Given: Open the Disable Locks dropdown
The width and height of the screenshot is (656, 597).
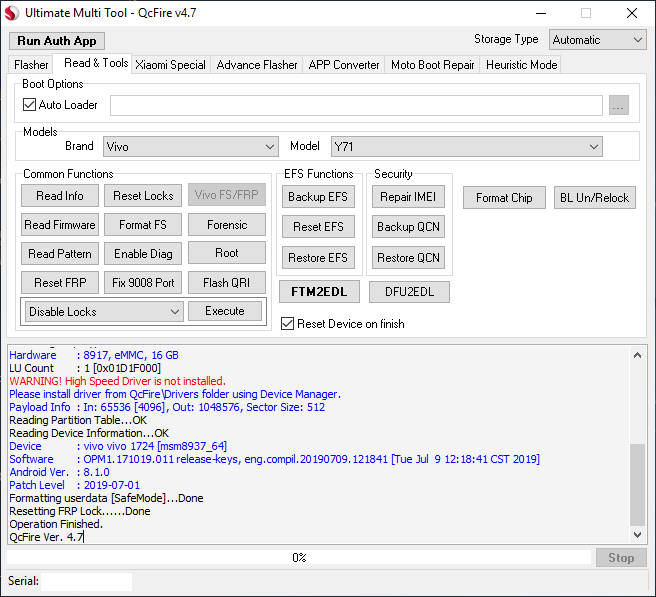Looking at the screenshot, I should click(104, 312).
